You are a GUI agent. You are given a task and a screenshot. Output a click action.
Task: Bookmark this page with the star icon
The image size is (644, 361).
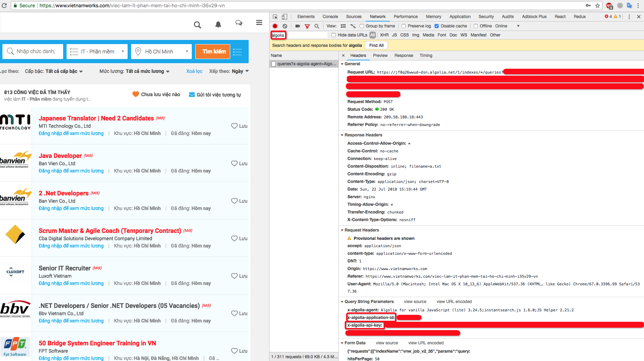[x=598, y=6]
